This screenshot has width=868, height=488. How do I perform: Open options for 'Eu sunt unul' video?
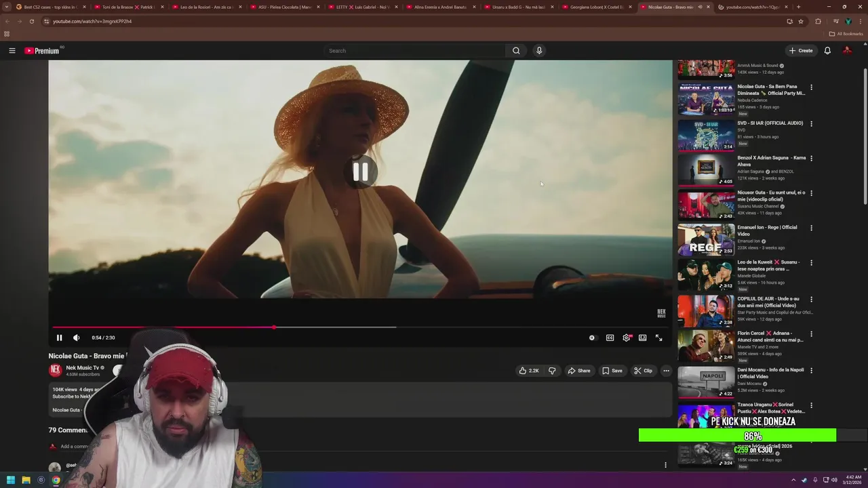pyautogui.click(x=811, y=193)
